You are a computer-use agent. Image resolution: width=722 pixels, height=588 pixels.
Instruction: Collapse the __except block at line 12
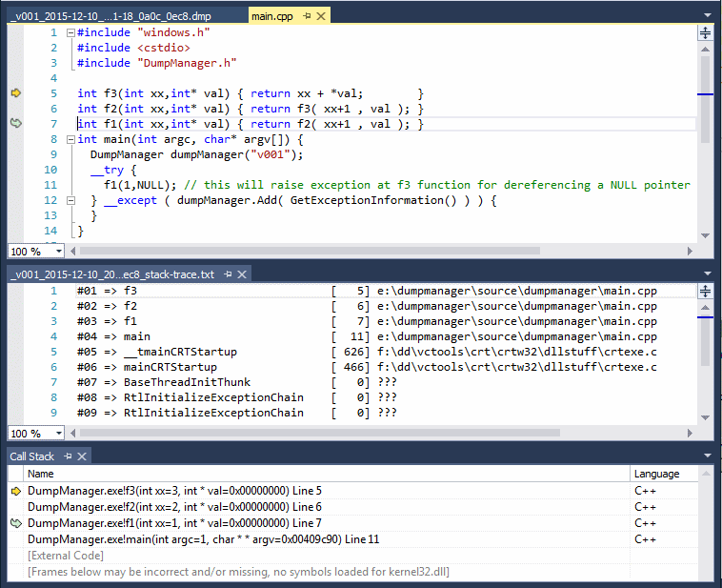[70, 200]
